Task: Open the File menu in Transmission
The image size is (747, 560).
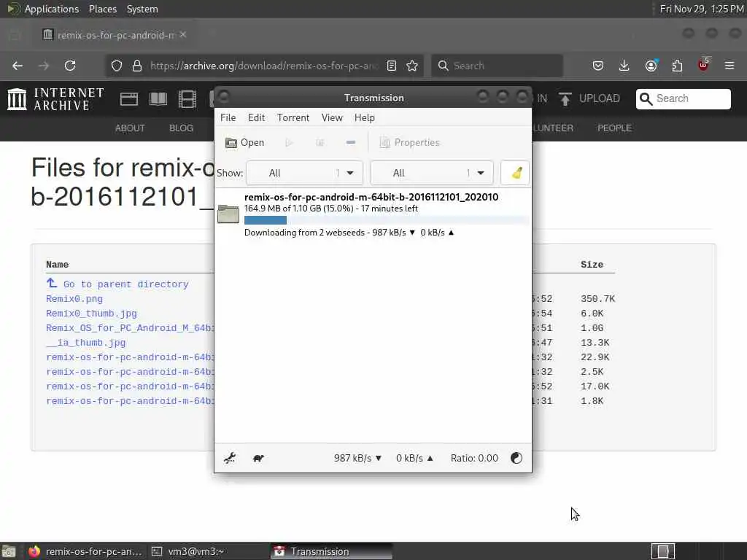Action: click(228, 117)
